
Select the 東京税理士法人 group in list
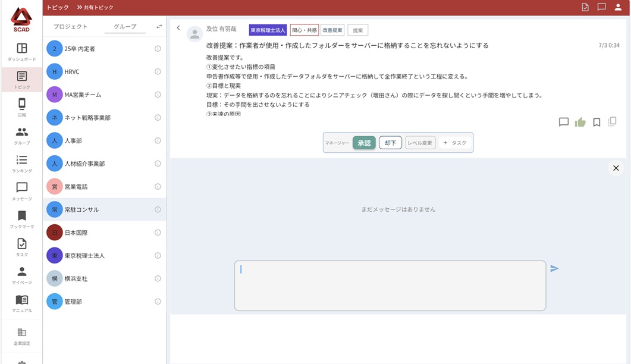pos(105,256)
